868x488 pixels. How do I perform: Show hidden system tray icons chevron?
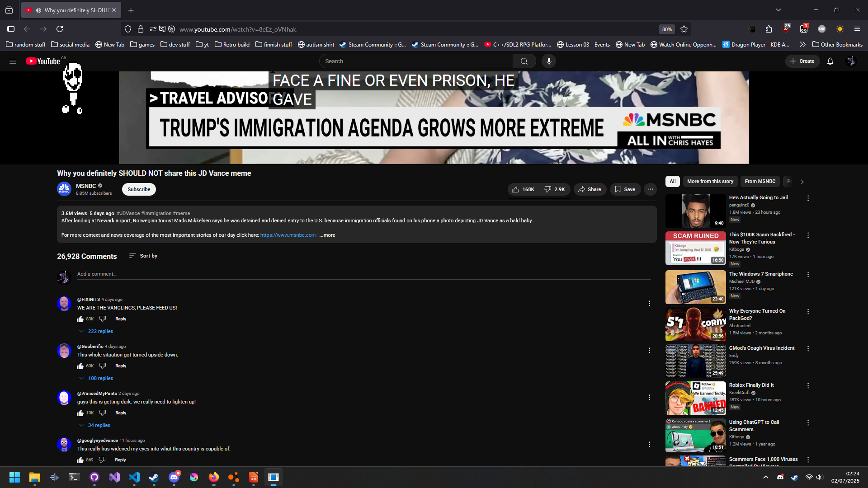pyautogui.click(x=765, y=477)
